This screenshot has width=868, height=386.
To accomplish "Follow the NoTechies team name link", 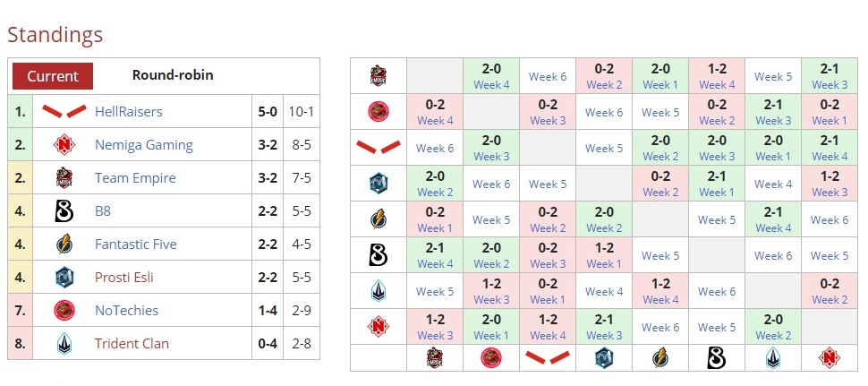I will (x=126, y=311).
